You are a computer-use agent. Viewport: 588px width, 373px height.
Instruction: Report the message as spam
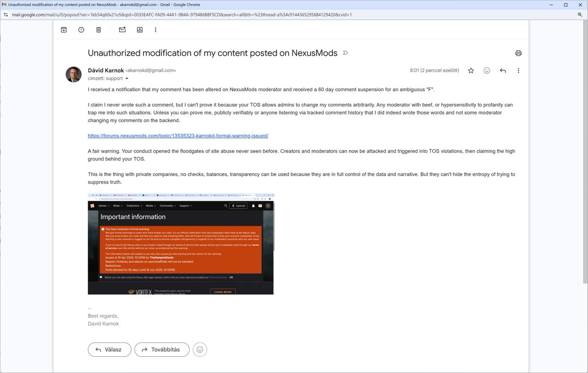81,30
